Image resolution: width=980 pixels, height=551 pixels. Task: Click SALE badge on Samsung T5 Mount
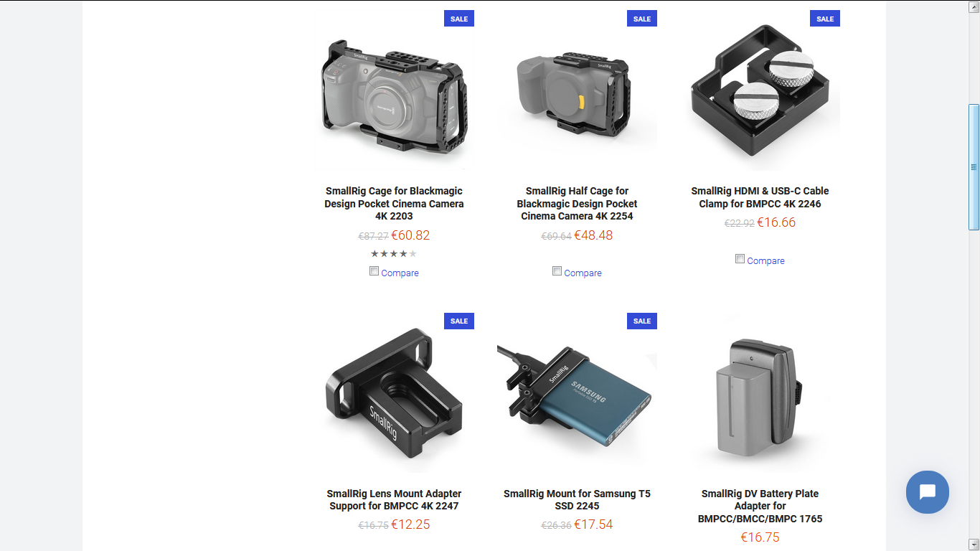coord(642,321)
